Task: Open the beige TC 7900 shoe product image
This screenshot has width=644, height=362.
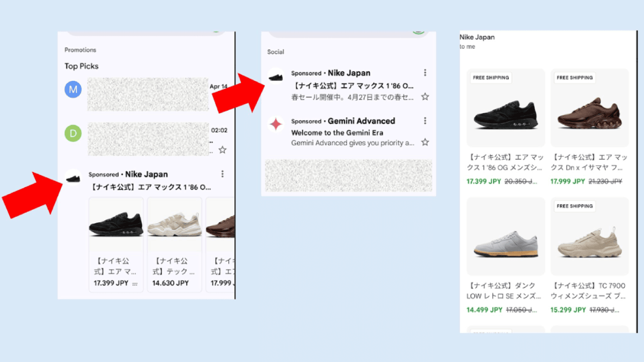Action: (x=590, y=236)
